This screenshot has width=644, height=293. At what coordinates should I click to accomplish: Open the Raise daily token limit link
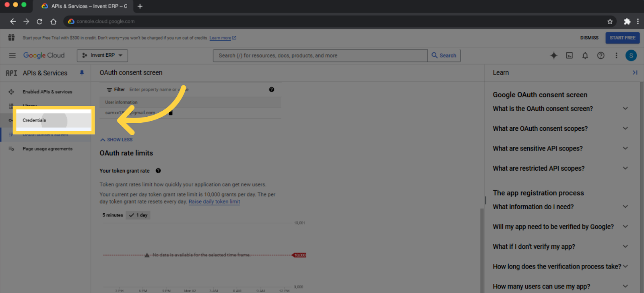click(x=214, y=202)
